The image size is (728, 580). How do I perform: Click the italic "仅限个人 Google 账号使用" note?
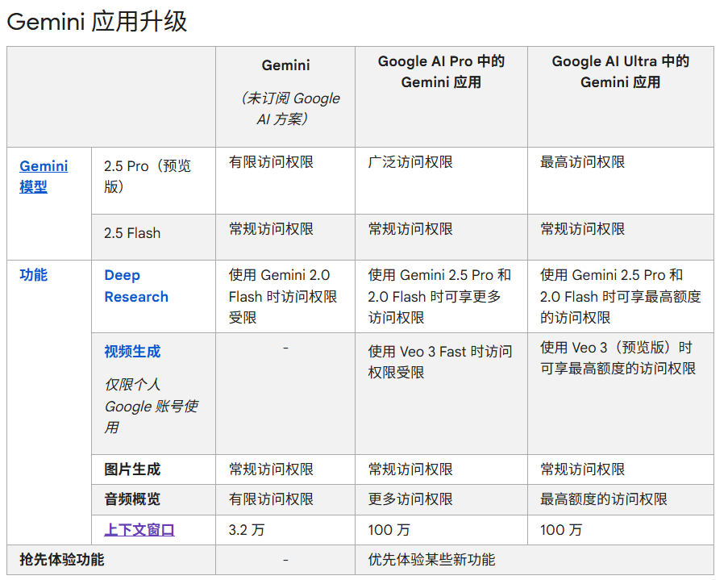(152, 406)
